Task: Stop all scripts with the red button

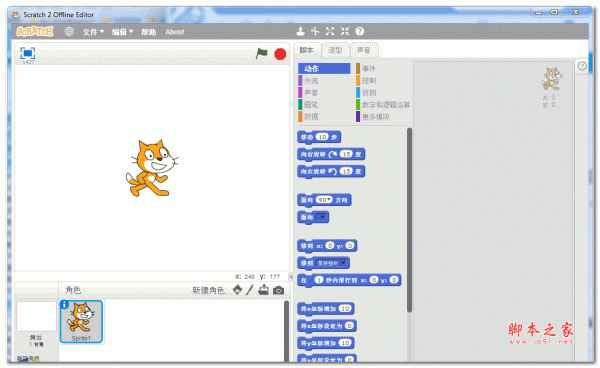Action: (x=280, y=54)
